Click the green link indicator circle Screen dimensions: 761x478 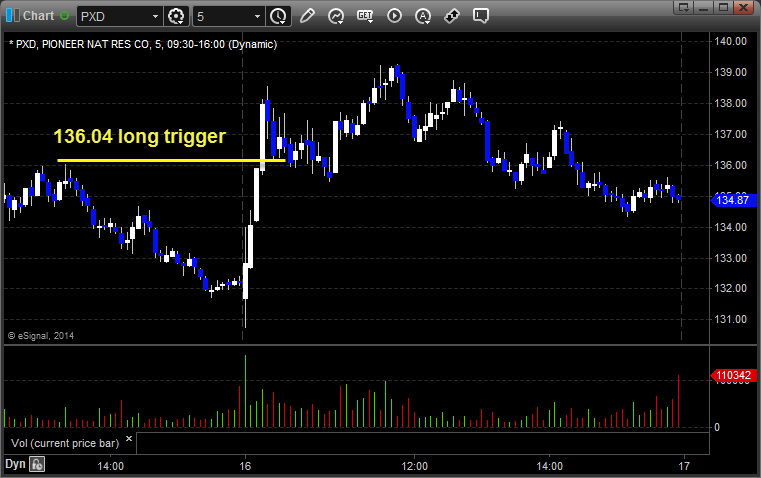point(65,16)
